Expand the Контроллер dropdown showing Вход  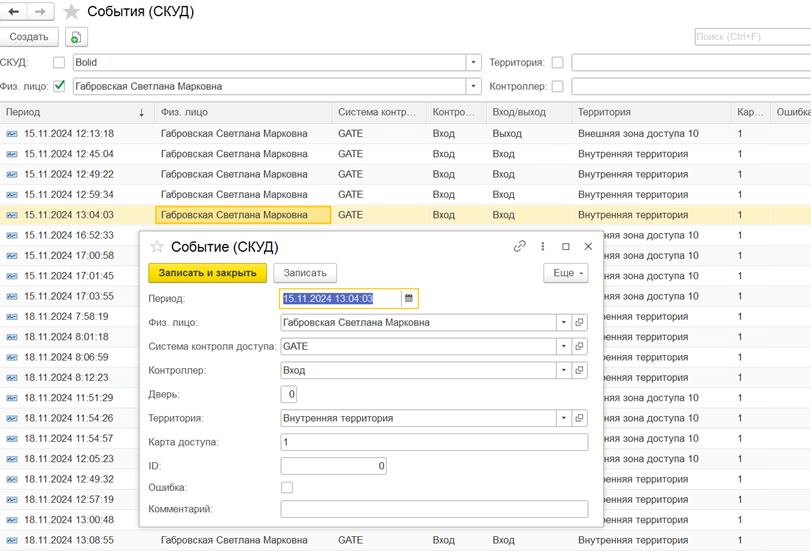(x=564, y=370)
